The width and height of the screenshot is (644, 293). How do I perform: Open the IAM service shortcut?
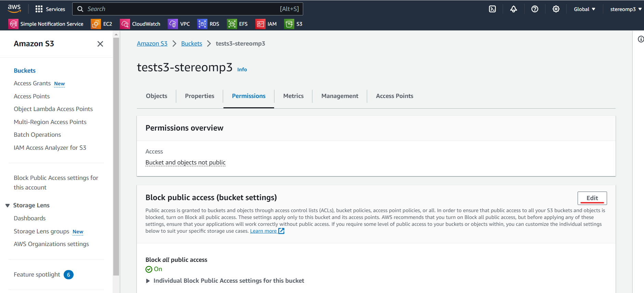(266, 24)
